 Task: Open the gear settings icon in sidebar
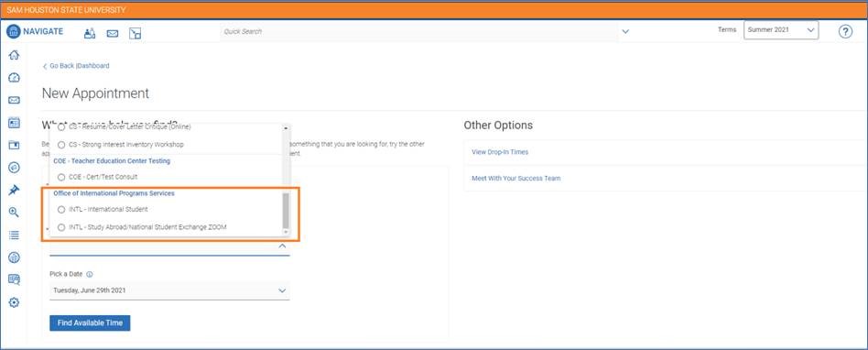[14, 302]
